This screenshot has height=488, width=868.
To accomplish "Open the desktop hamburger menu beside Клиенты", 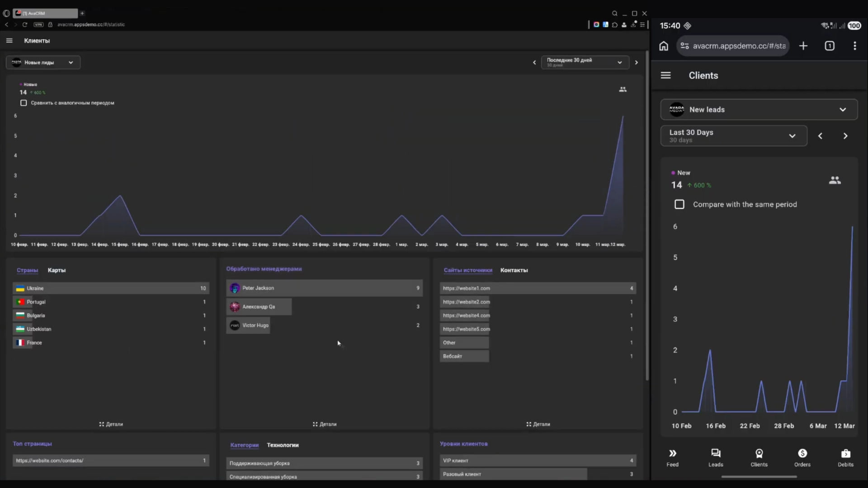I will pyautogui.click(x=9, y=41).
